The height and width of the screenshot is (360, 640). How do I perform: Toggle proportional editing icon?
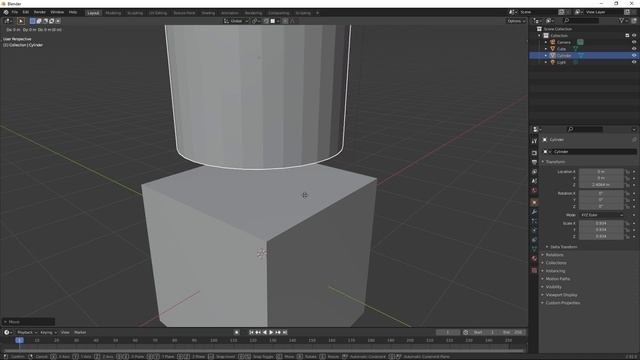click(x=285, y=21)
